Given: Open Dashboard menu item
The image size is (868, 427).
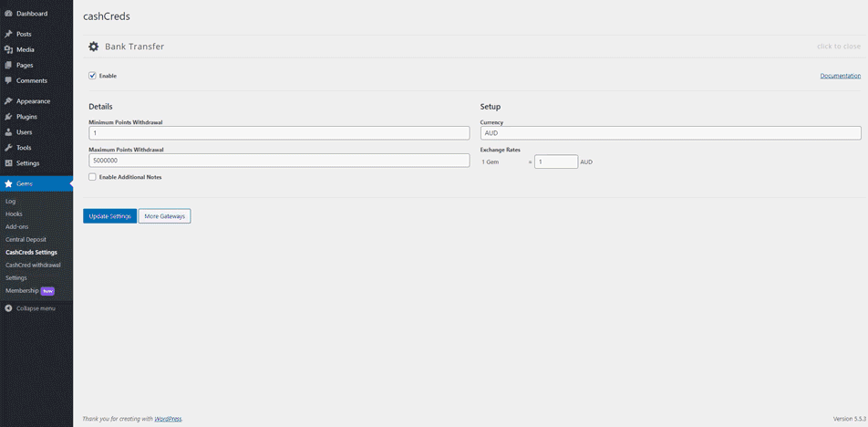Looking at the screenshot, I should 36,14.
